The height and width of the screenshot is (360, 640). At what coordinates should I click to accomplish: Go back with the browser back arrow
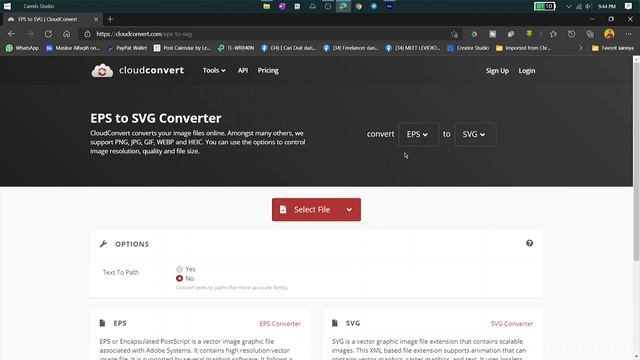[11, 34]
